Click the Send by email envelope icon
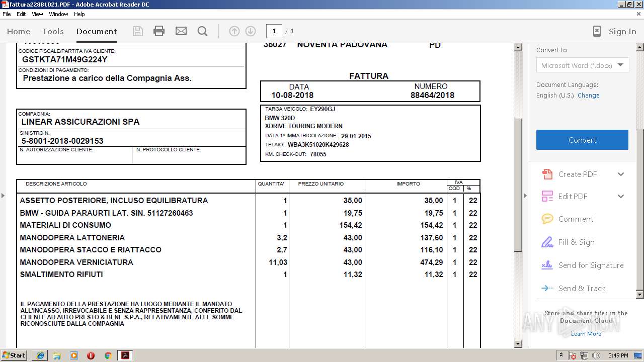Screen dimensions: 644x362 (181, 31)
